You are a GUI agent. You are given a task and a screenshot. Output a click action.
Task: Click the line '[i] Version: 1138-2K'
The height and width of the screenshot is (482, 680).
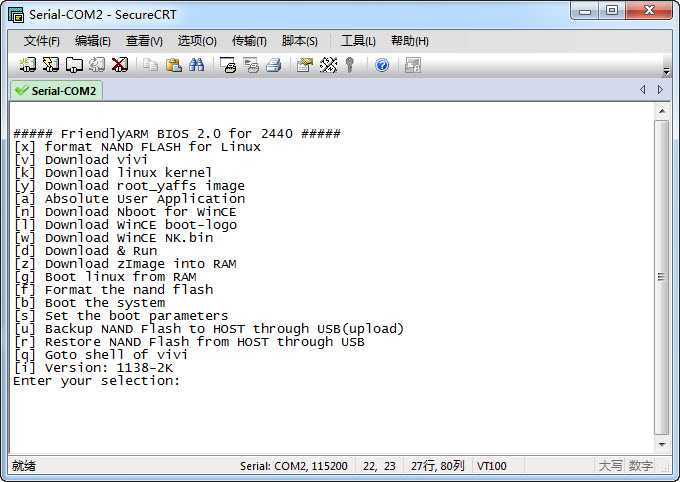pyautogui.click(x=93, y=368)
